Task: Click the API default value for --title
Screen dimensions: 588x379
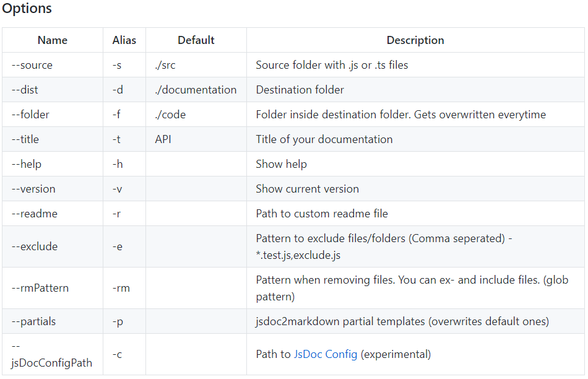Action: pyautogui.click(x=163, y=139)
